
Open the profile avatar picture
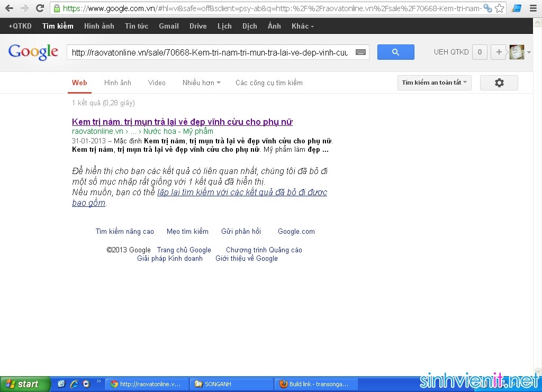(x=517, y=52)
